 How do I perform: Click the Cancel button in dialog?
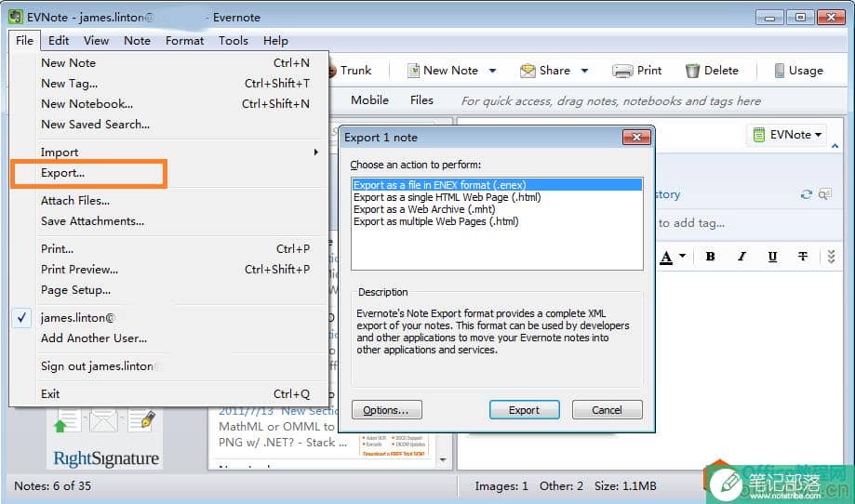(607, 410)
